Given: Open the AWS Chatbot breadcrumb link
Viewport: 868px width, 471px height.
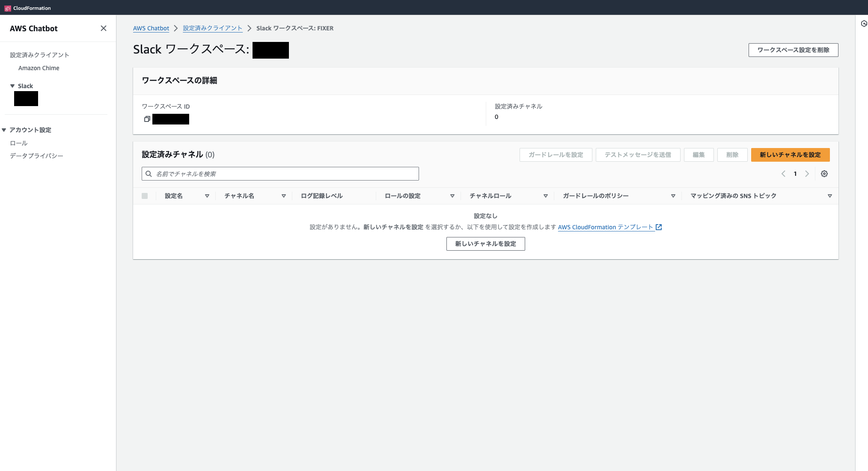Looking at the screenshot, I should pos(151,28).
